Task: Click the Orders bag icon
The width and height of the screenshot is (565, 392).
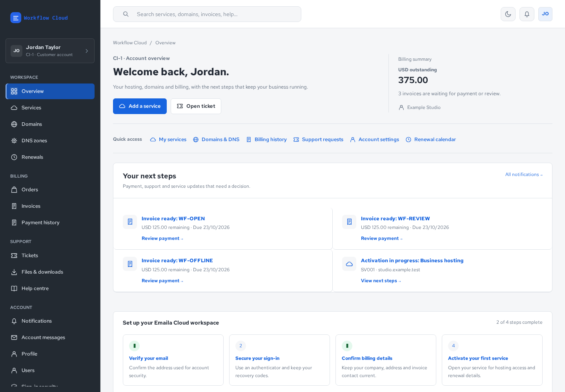Action: coord(14,190)
